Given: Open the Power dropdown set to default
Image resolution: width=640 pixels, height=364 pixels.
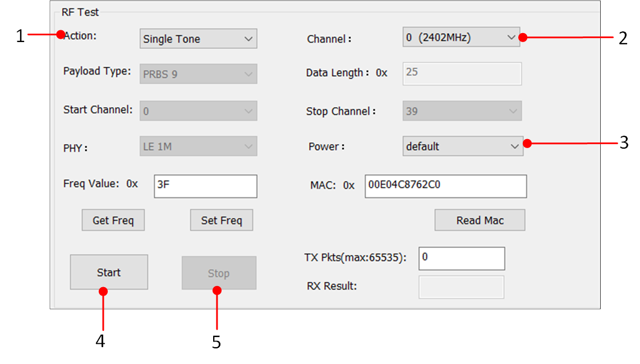Looking at the screenshot, I should pos(462,146).
